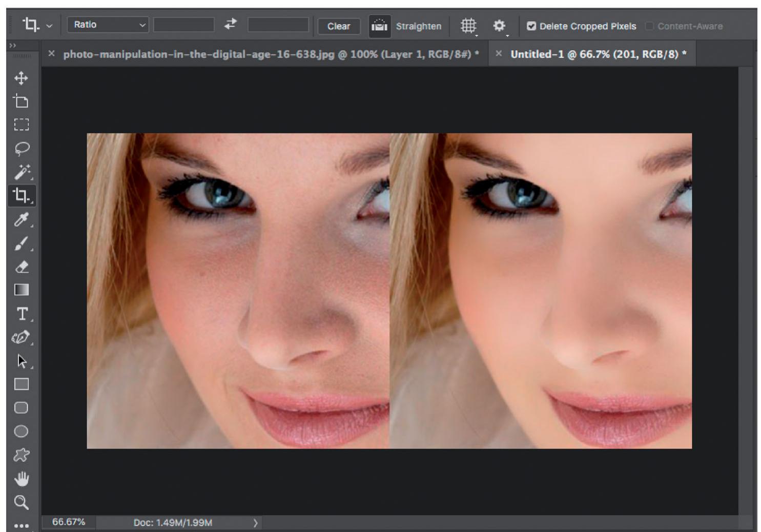Select the Type tool

22,314
